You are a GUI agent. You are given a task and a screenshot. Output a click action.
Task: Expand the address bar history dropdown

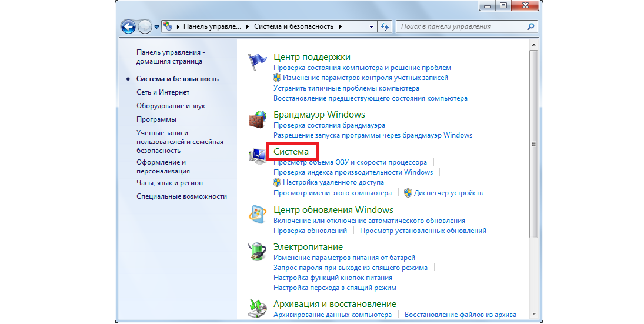click(x=371, y=27)
